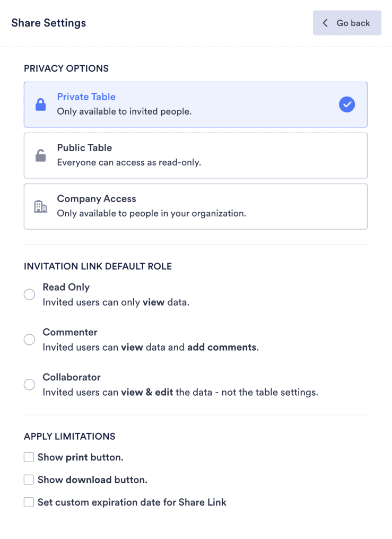
Task: Click the blue checkmark on Private Table
Action: pos(347,105)
